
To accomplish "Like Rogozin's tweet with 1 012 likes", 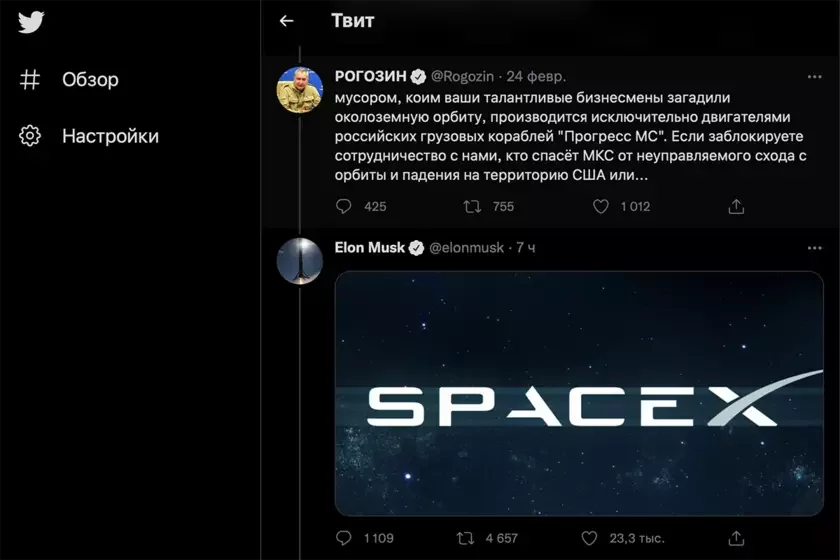I will pos(601,206).
